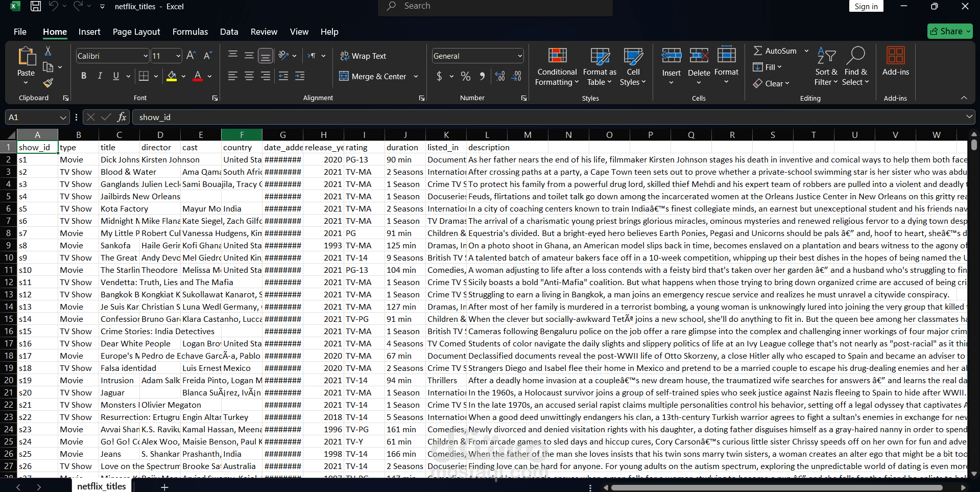980x492 pixels.
Task: Open Font dialog launcher
Action: coord(215,98)
